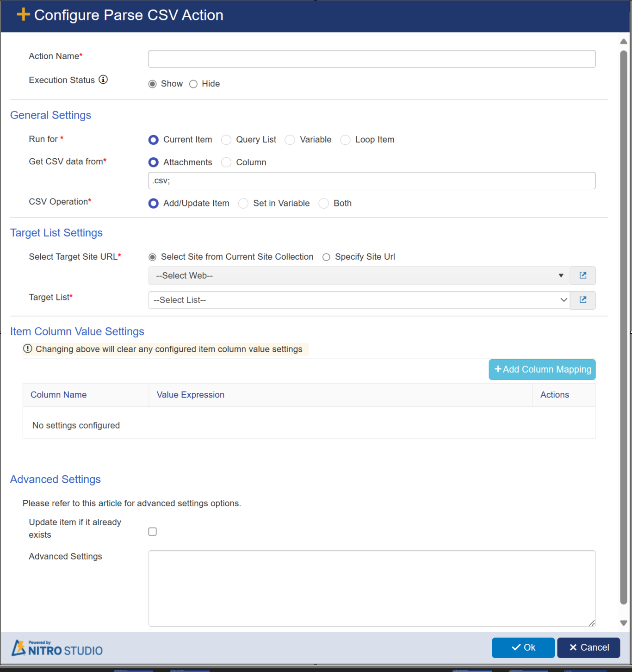Screen dimensions: 632x672
Task: Click the Advanced Settings text area
Action: [372, 588]
